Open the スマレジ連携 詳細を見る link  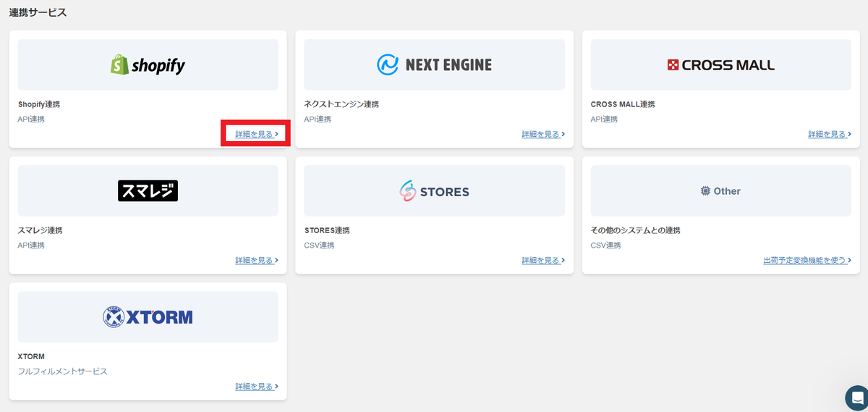click(x=257, y=260)
